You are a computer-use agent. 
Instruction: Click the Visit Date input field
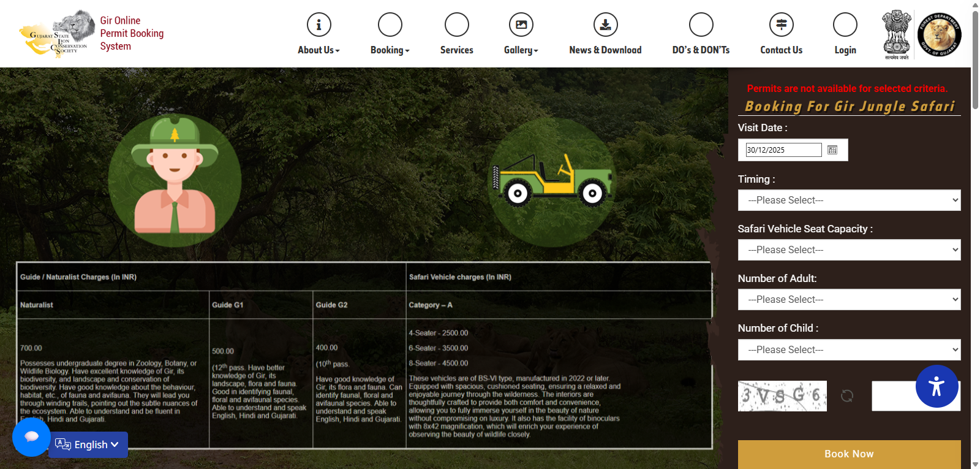pyautogui.click(x=783, y=150)
